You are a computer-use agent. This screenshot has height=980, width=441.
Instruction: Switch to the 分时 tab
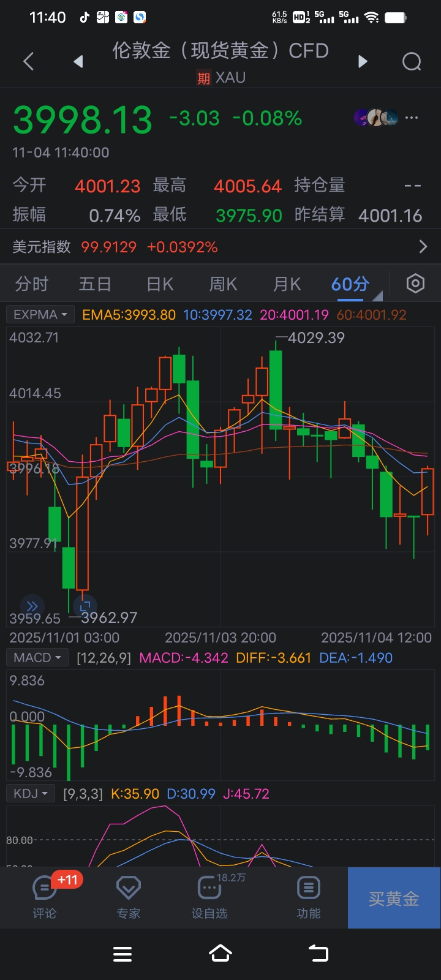click(32, 284)
